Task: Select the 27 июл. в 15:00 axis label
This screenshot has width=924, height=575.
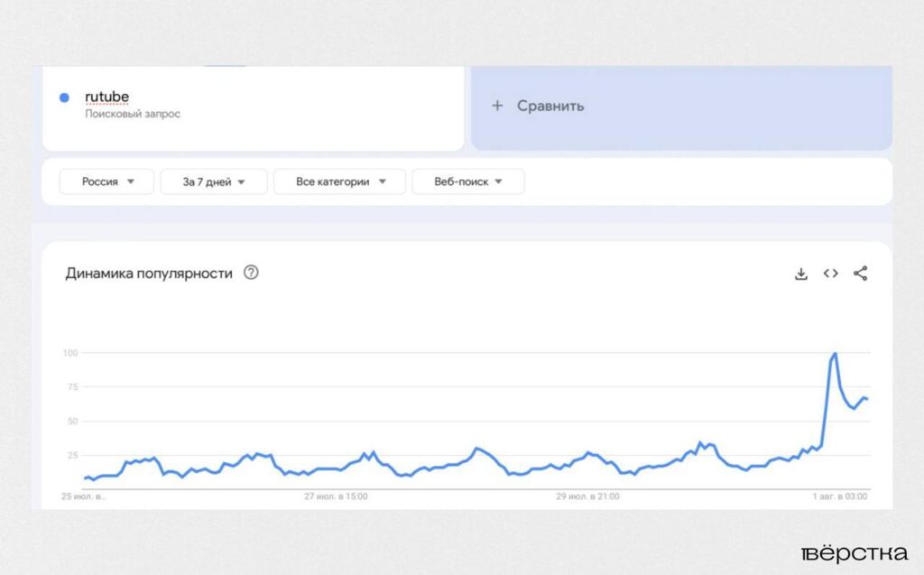Action: 336,496
